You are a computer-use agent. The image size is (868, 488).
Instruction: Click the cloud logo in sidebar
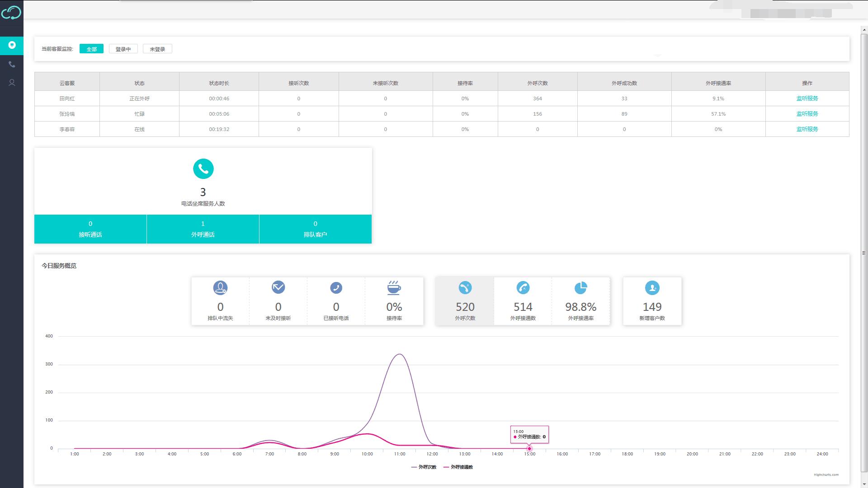coord(11,13)
